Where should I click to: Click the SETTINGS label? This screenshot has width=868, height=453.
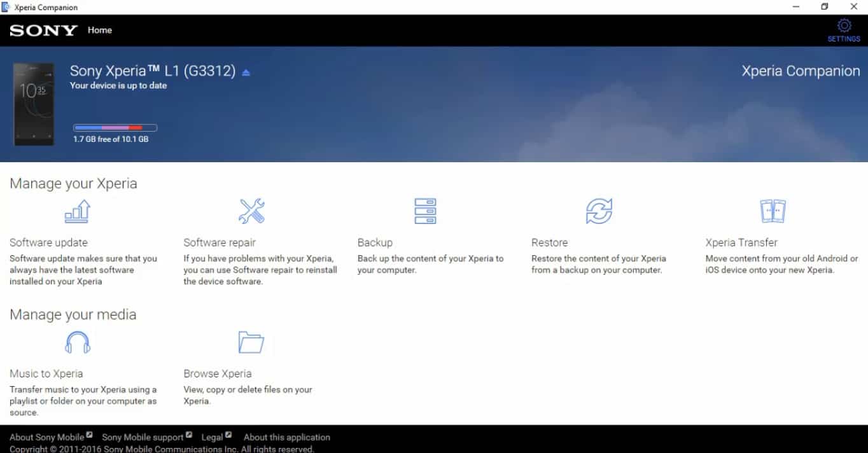[844, 39]
